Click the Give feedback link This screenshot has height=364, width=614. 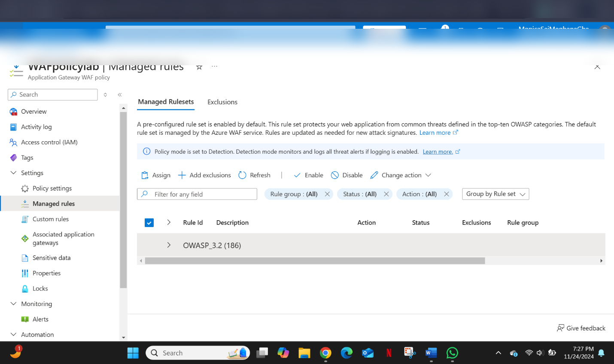pos(581,328)
